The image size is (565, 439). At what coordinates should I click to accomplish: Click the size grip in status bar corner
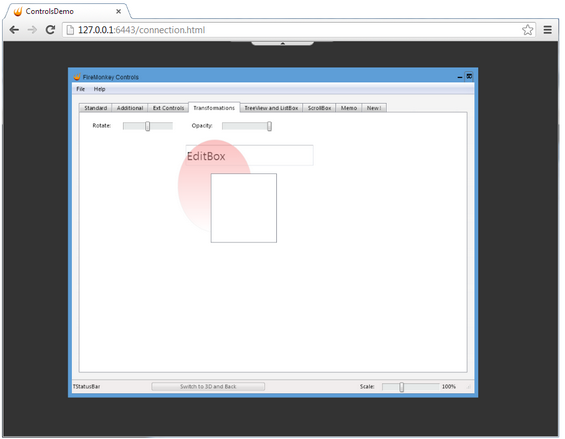click(x=468, y=387)
